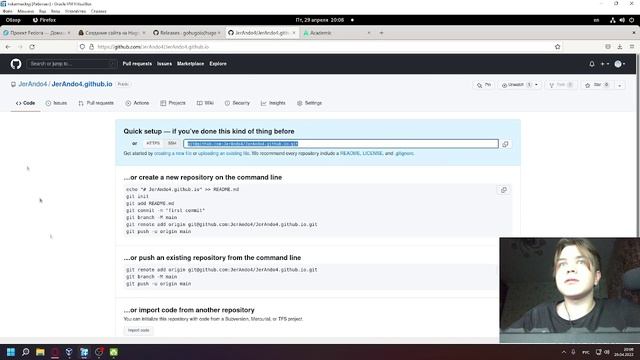Open the JerAndo4 owner link

(x=33, y=84)
